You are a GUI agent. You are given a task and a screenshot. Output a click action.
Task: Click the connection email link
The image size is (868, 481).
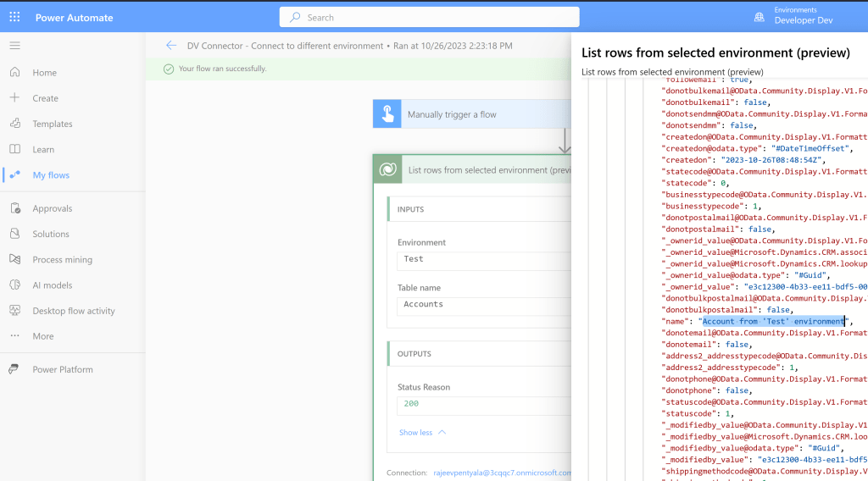[x=502, y=473]
